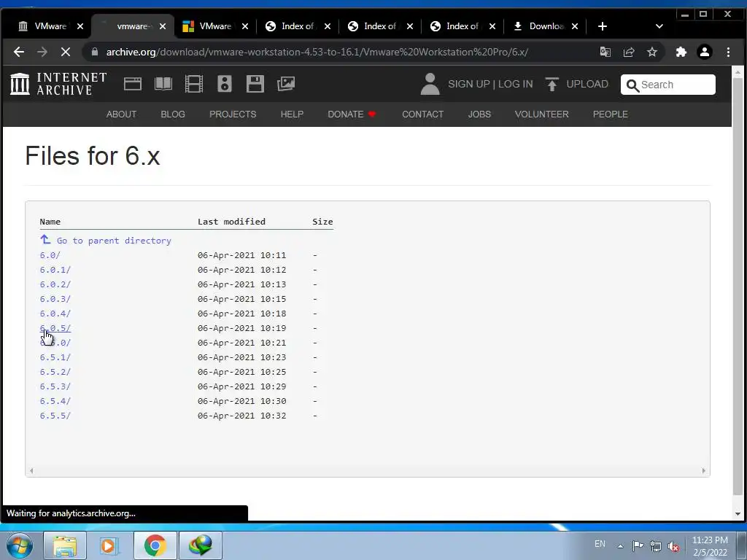Bookmark this page with star icon
747x560 pixels.
point(652,52)
